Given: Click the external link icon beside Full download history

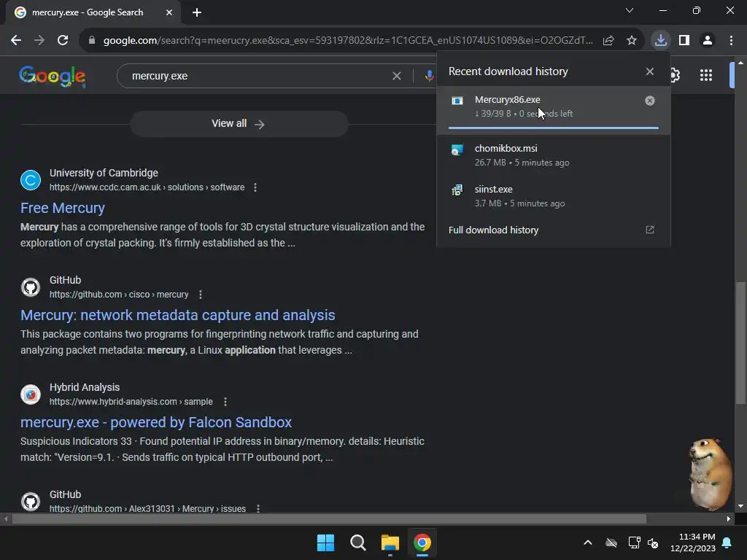Looking at the screenshot, I should (650, 230).
